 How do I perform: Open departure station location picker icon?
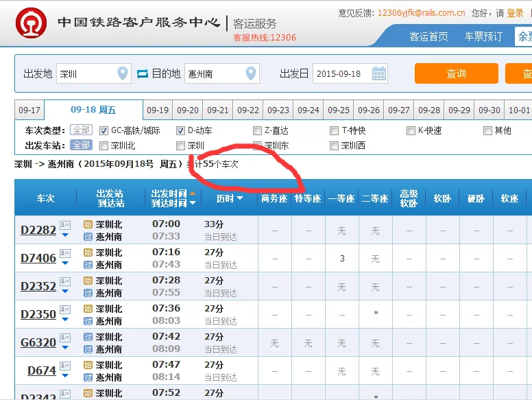point(123,73)
